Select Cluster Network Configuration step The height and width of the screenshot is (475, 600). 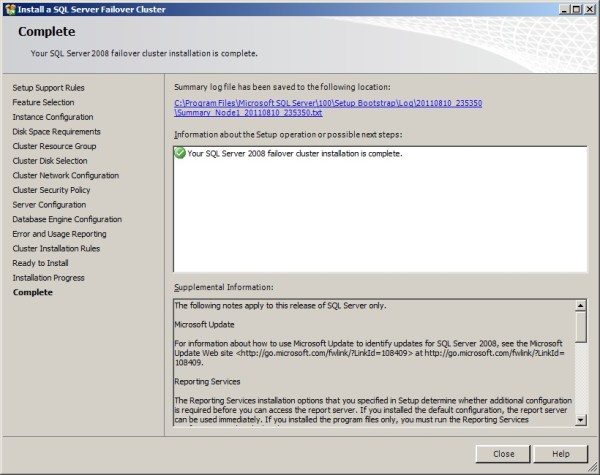pos(65,175)
